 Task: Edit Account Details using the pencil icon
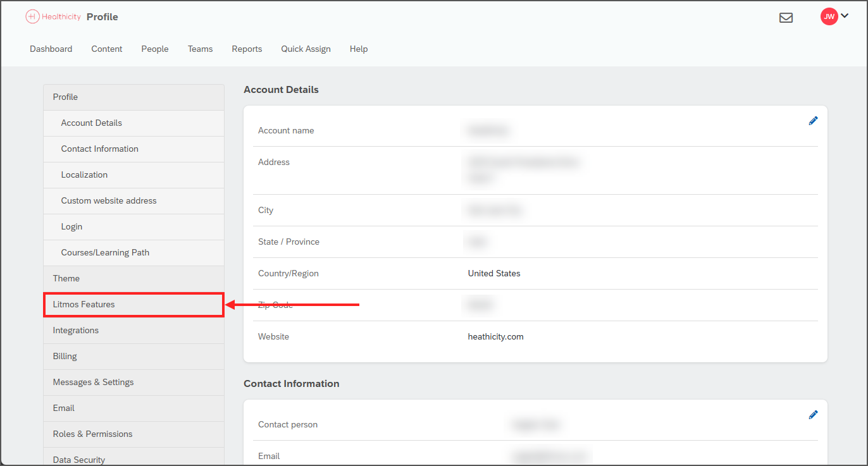tap(813, 120)
